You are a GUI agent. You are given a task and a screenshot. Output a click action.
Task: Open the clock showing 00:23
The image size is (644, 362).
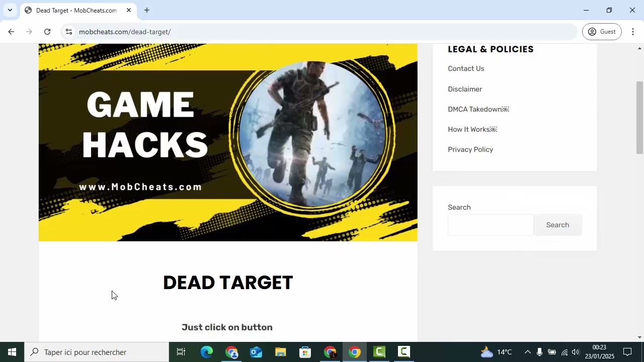tap(599, 352)
